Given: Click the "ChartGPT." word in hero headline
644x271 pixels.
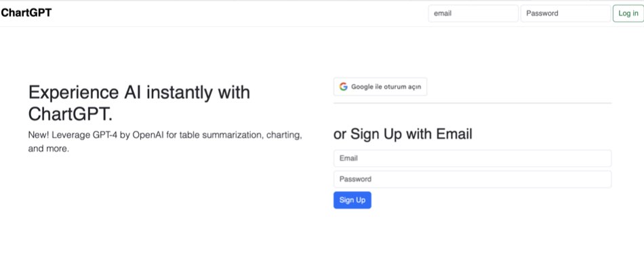Looking at the screenshot, I should 71,112.
